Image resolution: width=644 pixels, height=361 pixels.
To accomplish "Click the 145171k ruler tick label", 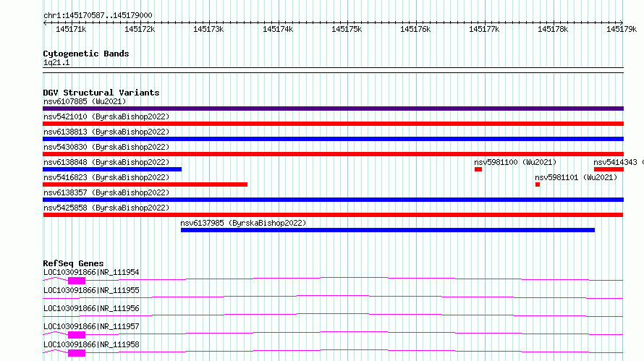I will [71, 29].
